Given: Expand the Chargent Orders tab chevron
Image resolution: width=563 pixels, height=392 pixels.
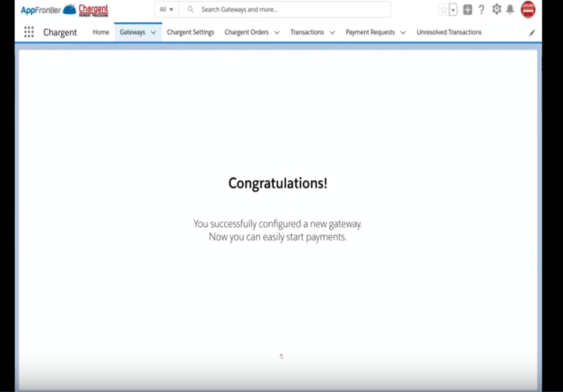Looking at the screenshot, I should click(x=277, y=33).
